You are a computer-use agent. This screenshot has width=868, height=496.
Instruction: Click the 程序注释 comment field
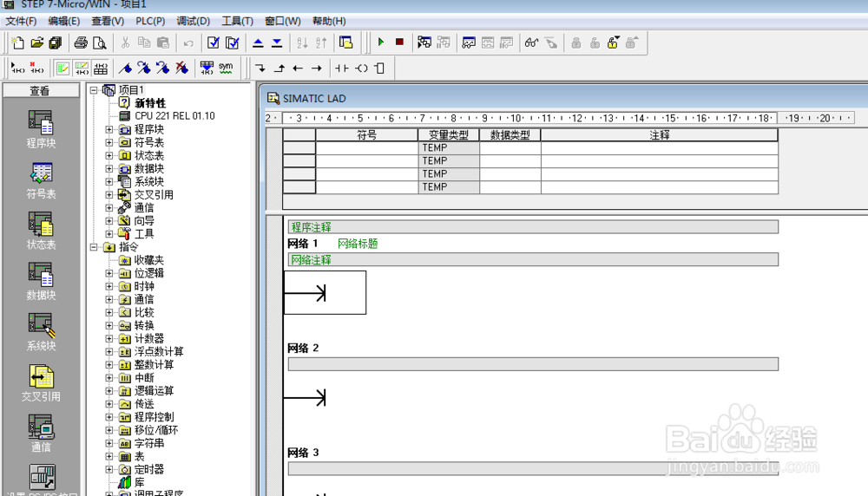533,226
